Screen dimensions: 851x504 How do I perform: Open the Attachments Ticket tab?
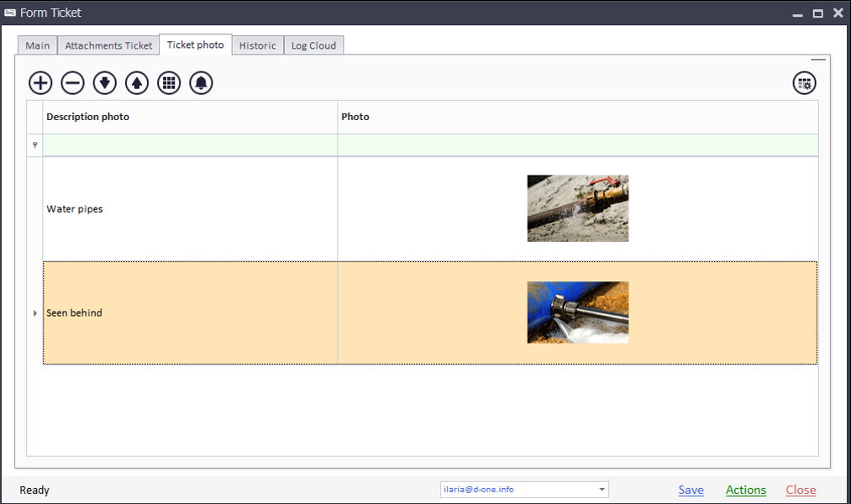click(x=108, y=46)
